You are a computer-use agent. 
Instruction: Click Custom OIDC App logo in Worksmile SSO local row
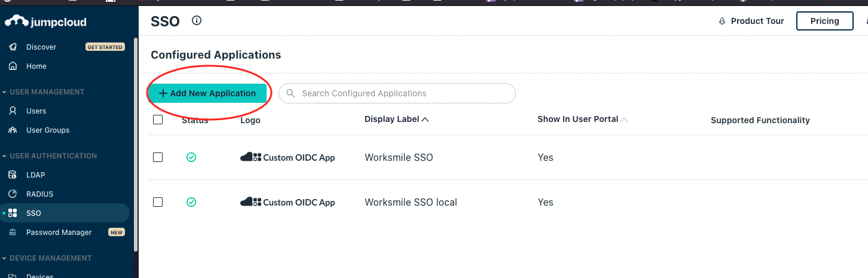click(x=288, y=203)
